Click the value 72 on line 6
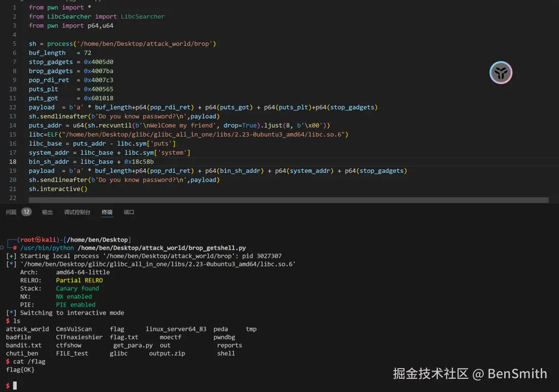 click(x=88, y=53)
